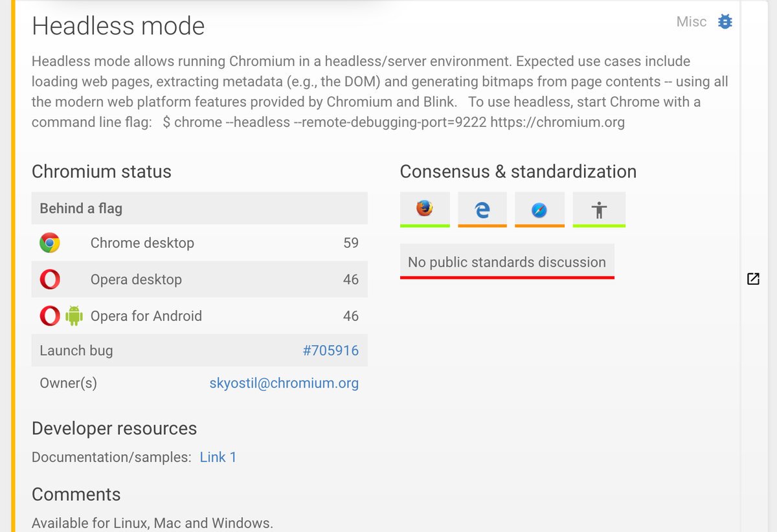Open launch bug #705916 link
This screenshot has width=777, height=532.
coord(330,351)
